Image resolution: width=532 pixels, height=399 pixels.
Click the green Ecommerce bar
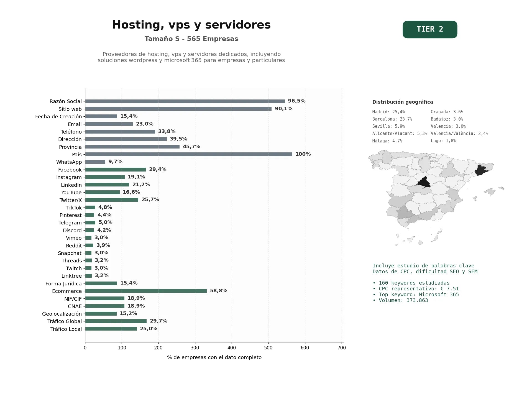146,291
